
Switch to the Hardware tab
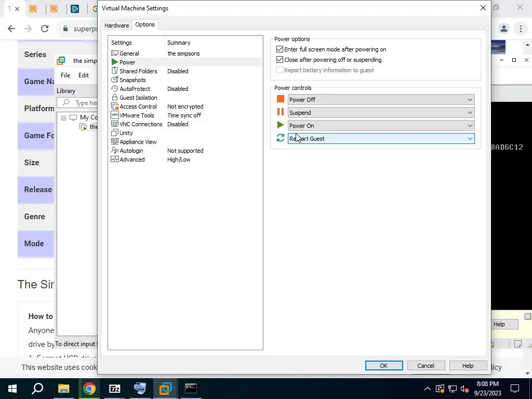click(116, 25)
